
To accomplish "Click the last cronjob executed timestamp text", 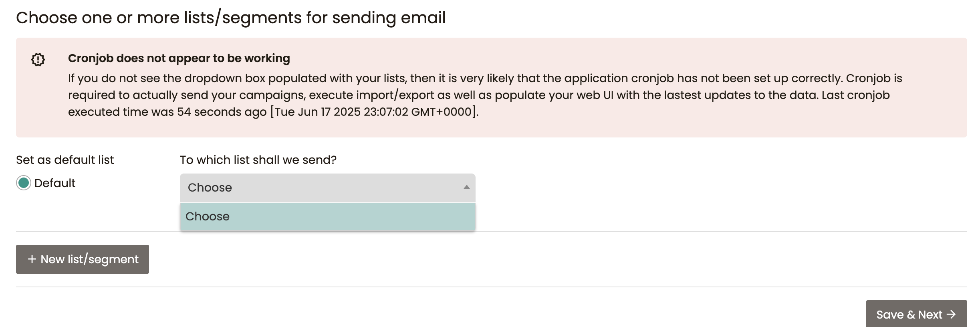I will (x=375, y=112).
